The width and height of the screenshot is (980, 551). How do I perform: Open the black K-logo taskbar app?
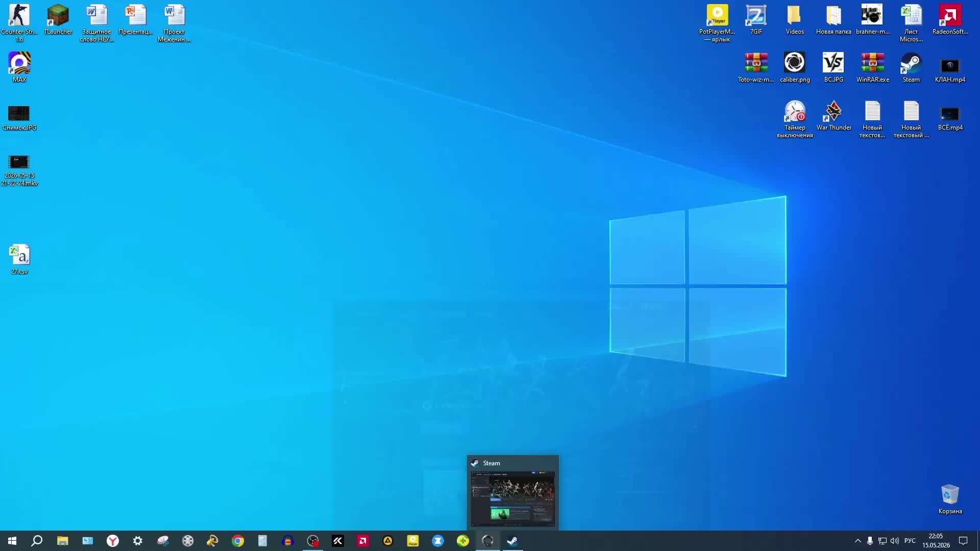point(338,541)
